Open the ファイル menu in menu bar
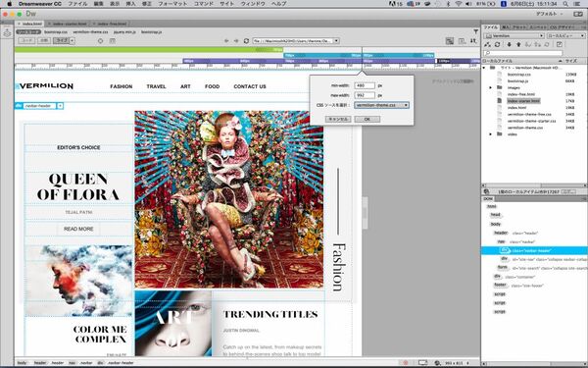This screenshot has width=588, height=368. (77, 4)
